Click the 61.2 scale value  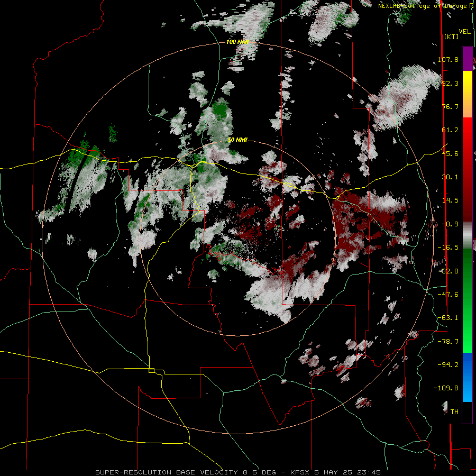click(450, 130)
